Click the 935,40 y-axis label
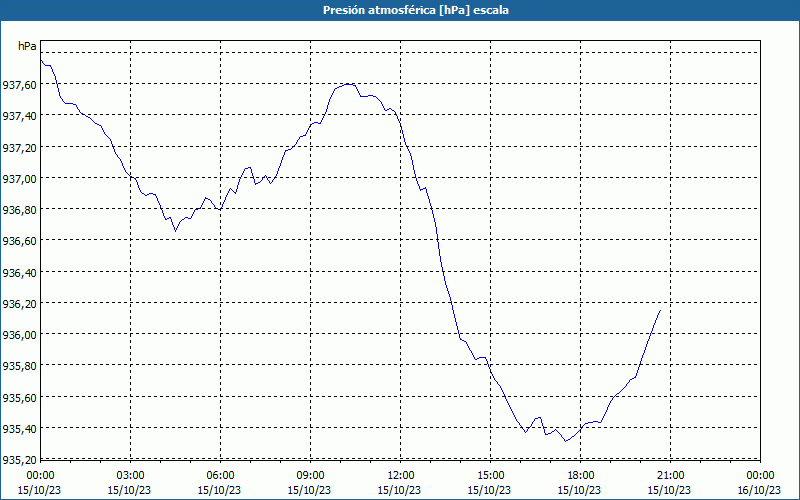The height and width of the screenshot is (500, 800). 20,429
